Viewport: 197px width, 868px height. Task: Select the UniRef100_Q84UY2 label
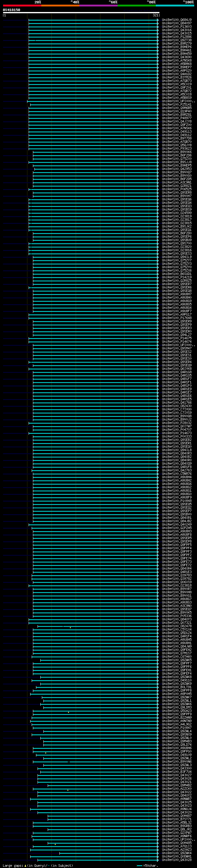pyautogui.click(x=177, y=796)
